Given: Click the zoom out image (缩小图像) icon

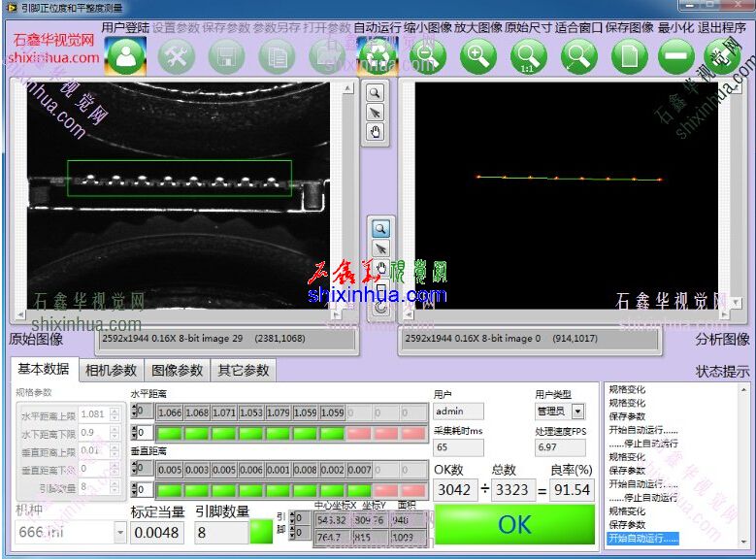Looking at the screenshot, I should pyautogui.click(x=427, y=55).
